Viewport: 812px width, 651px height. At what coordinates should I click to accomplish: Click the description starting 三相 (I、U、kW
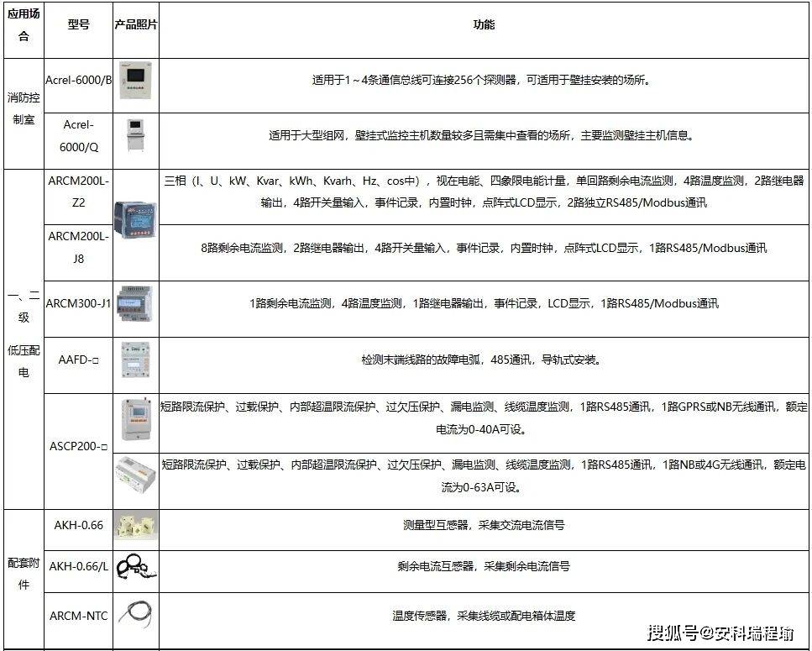[x=484, y=192]
